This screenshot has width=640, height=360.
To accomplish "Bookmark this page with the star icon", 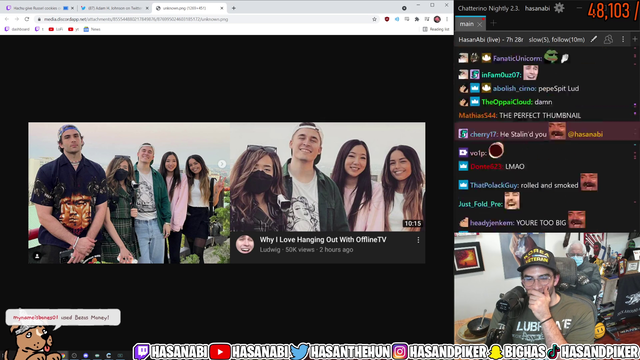I will pyautogui.click(x=374, y=19).
